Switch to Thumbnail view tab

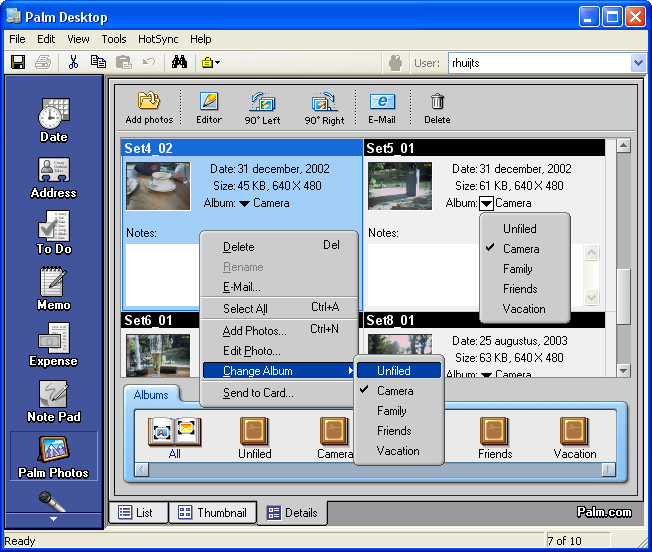212,513
